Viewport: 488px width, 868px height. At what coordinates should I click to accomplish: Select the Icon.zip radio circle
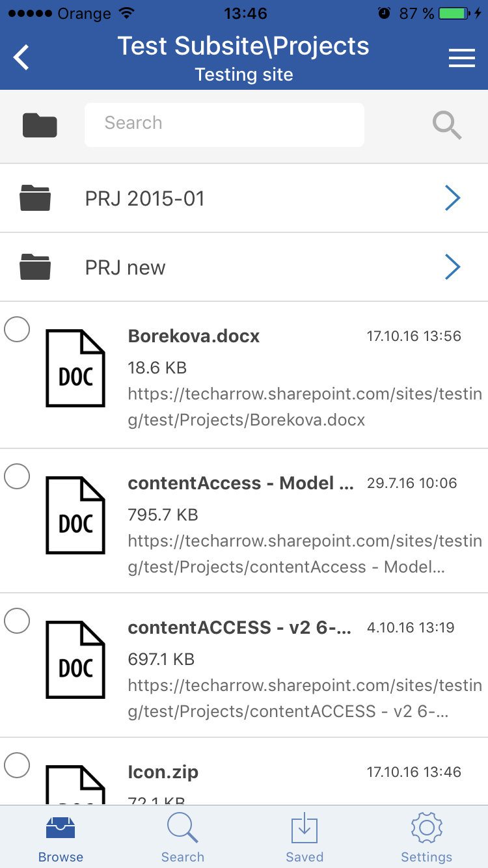(17, 765)
